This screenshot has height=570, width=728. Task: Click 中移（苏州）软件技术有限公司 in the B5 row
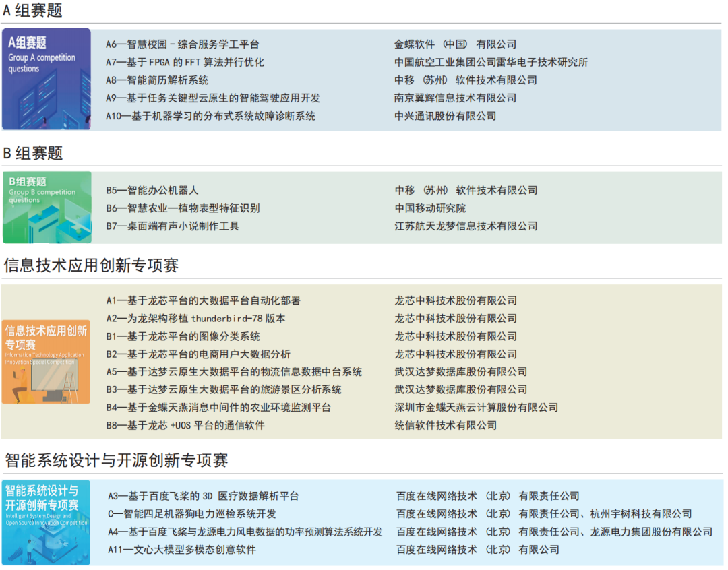pyautogui.click(x=466, y=190)
